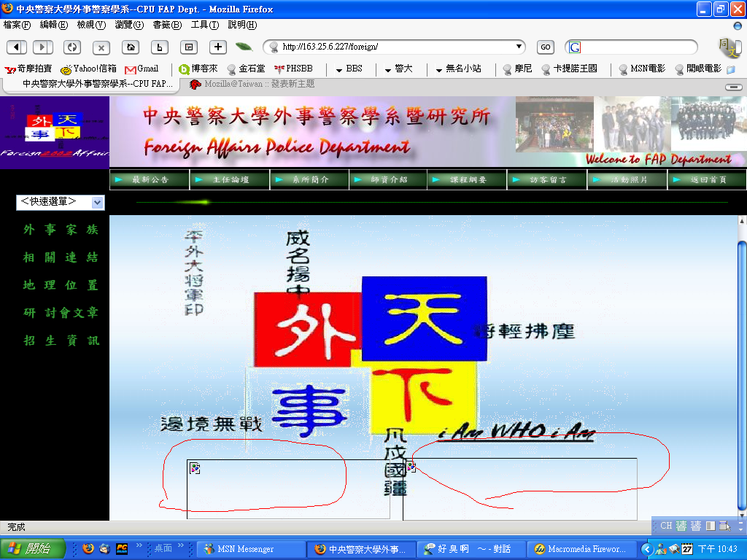Expand the 快速選單 quick menu dropdown
747x560 pixels.
pyautogui.click(x=98, y=203)
